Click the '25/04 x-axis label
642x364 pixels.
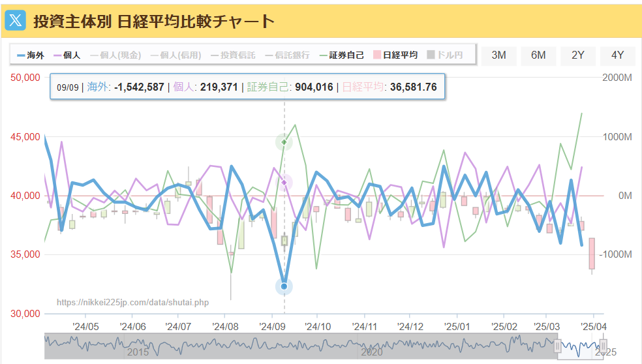click(x=594, y=327)
